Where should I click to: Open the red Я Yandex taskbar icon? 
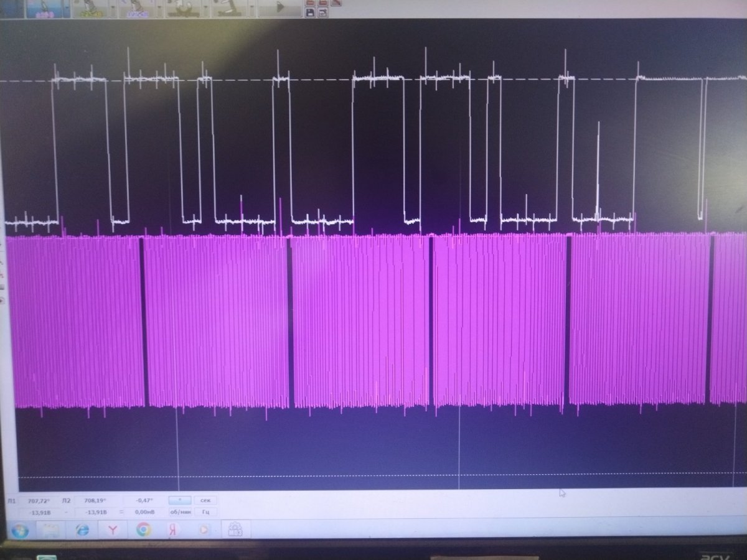pos(172,530)
